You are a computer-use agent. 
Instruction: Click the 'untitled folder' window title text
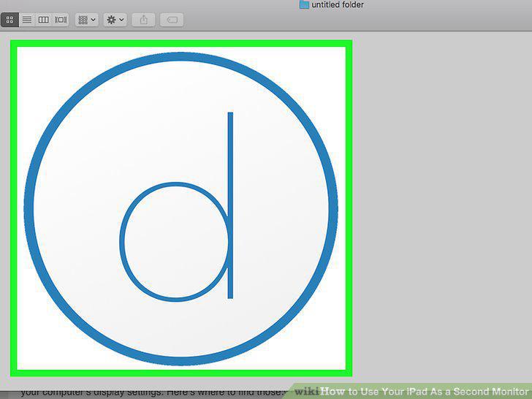pos(338,4)
